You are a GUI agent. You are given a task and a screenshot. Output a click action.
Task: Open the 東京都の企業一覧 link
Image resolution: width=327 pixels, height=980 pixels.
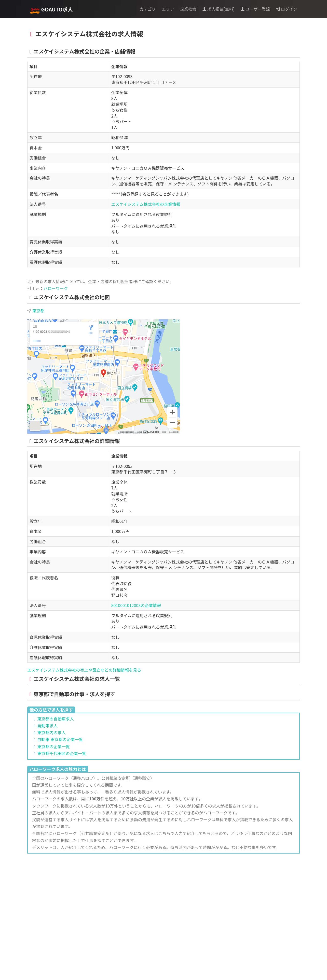click(53, 746)
